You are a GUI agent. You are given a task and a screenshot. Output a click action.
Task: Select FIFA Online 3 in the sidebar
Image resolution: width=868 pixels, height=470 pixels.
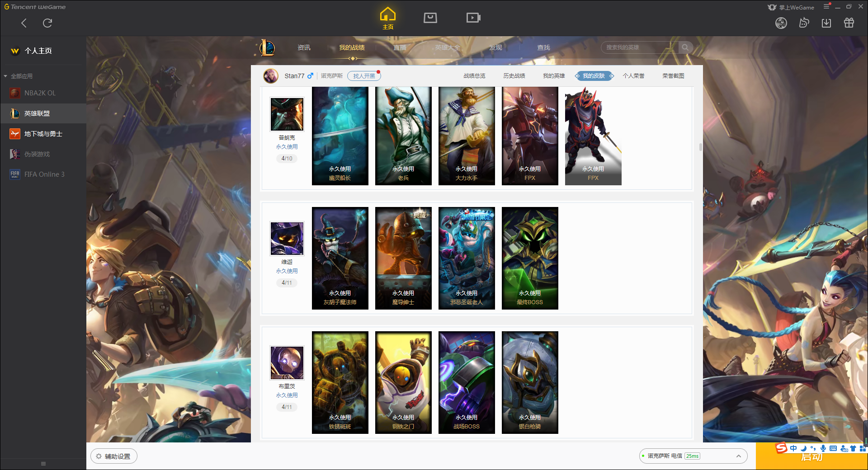pyautogui.click(x=43, y=174)
